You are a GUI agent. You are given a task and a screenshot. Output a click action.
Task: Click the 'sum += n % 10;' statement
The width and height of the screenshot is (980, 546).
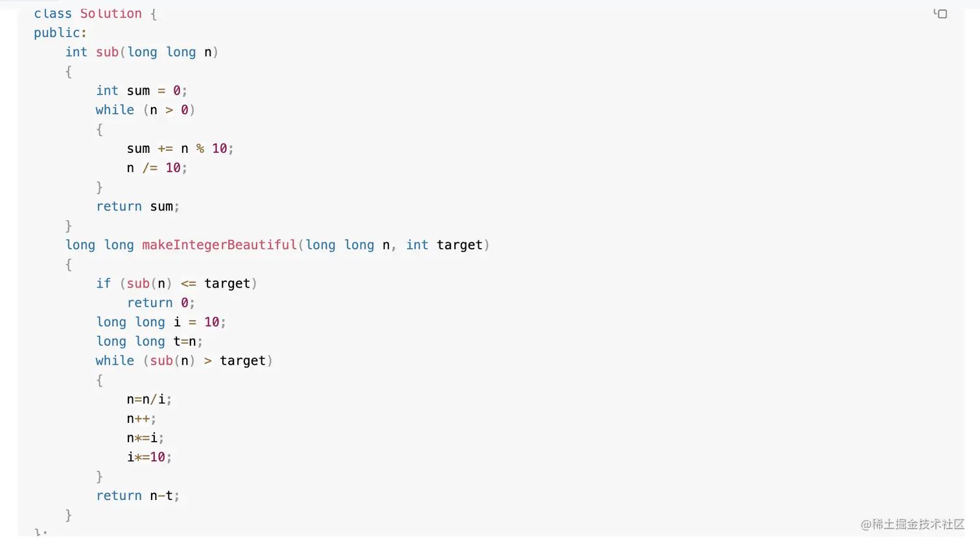pyautogui.click(x=180, y=149)
